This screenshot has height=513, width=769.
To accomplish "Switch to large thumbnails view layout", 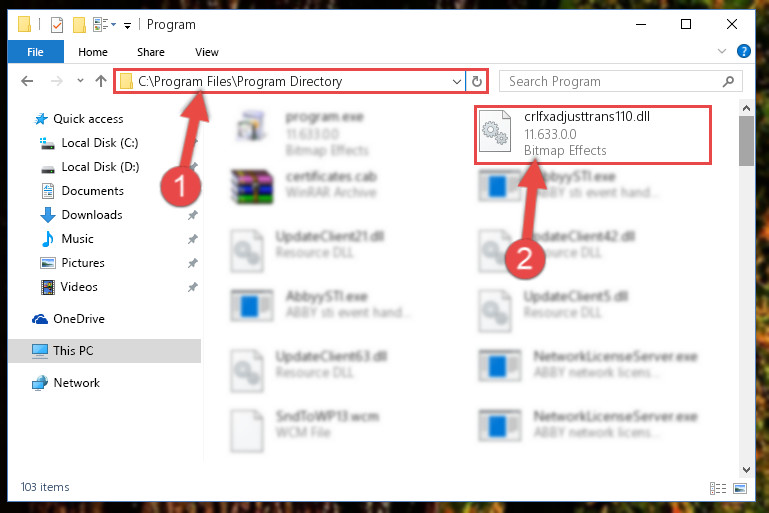I will point(740,488).
